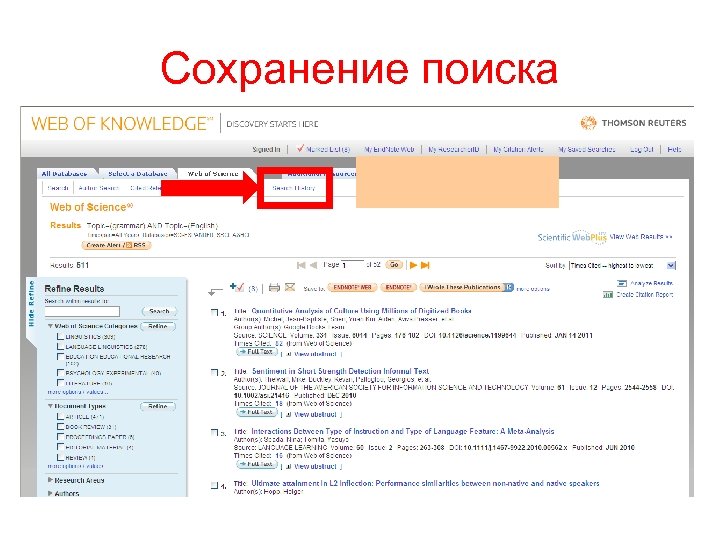This screenshot has width=720, height=540.
Task: Open the Sort by dropdown
Action: click(x=622, y=265)
